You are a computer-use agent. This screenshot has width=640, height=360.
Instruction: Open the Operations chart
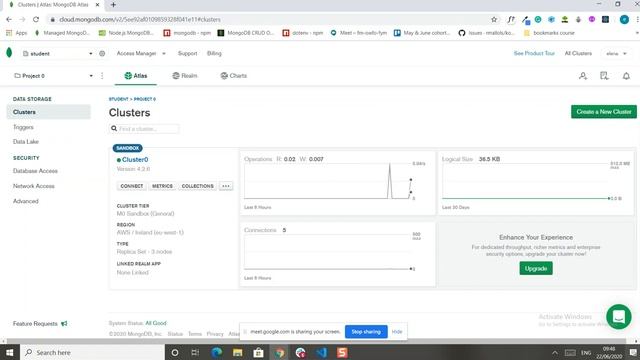pos(337,182)
